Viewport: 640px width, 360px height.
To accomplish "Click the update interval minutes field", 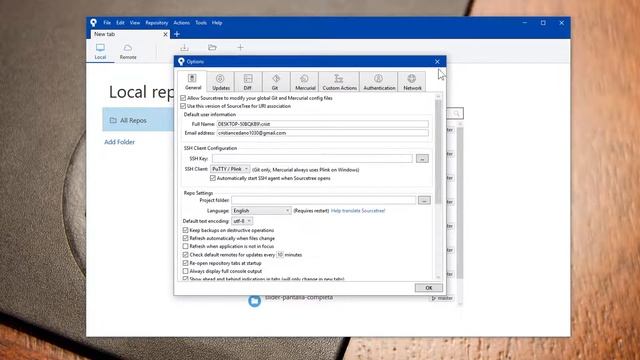I will pyautogui.click(x=280, y=255).
